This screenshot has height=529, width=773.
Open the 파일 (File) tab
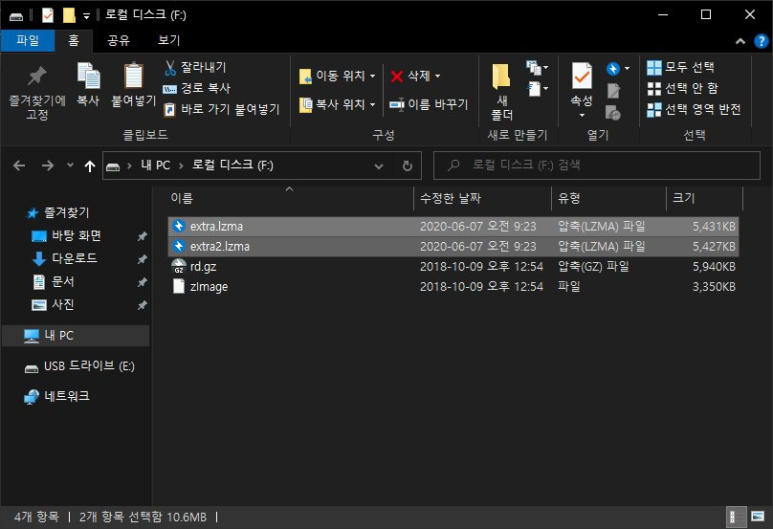pos(28,40)
